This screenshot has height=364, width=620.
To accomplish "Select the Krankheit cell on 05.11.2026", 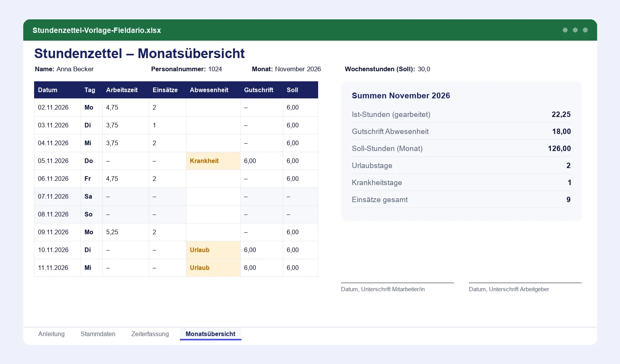I will point(213,161).
